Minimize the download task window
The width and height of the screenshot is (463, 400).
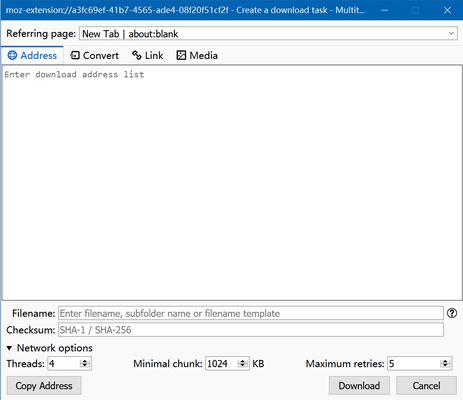point(384,10)
